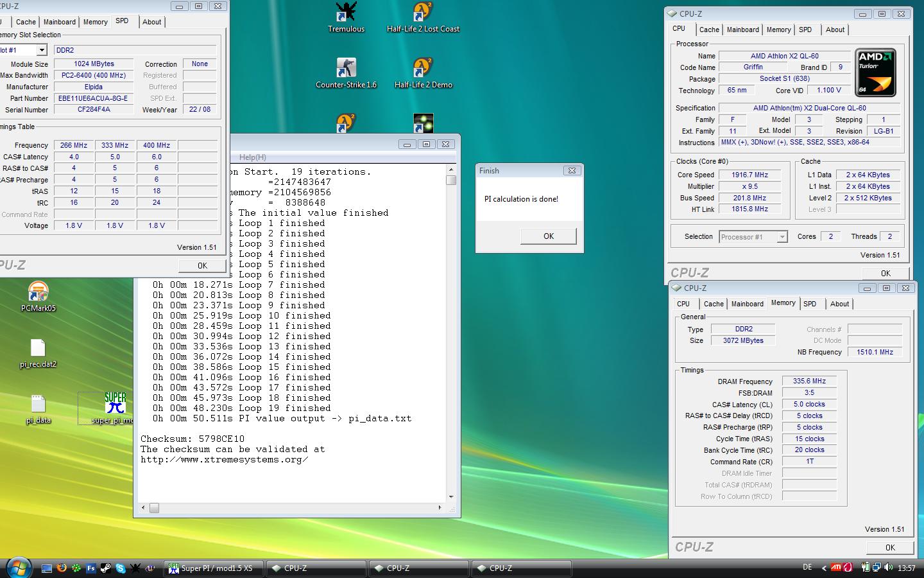
Task: Open Mainboard tab in CPU window
Action: [742, 30]
